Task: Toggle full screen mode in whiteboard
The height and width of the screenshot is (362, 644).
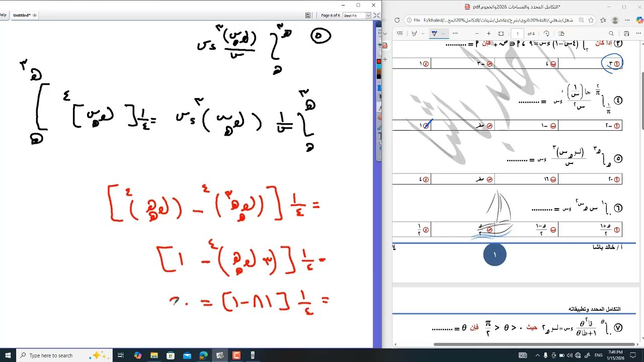Action: pyautogui.click(x=376, y=16)
